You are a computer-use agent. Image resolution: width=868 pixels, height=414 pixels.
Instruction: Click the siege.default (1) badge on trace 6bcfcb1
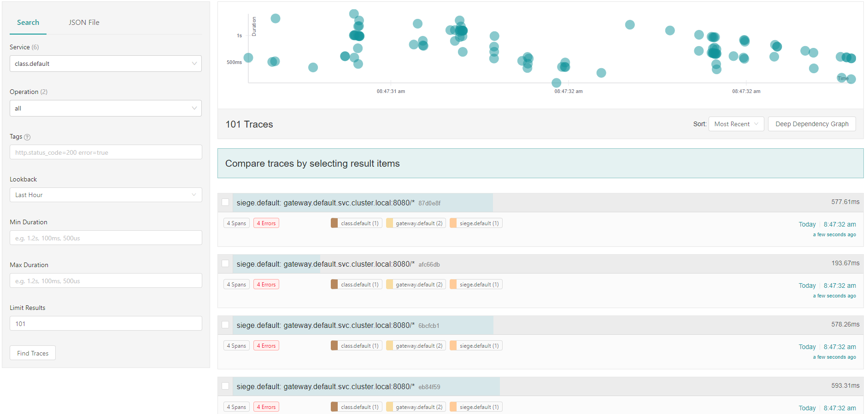(x=475, y=345)
